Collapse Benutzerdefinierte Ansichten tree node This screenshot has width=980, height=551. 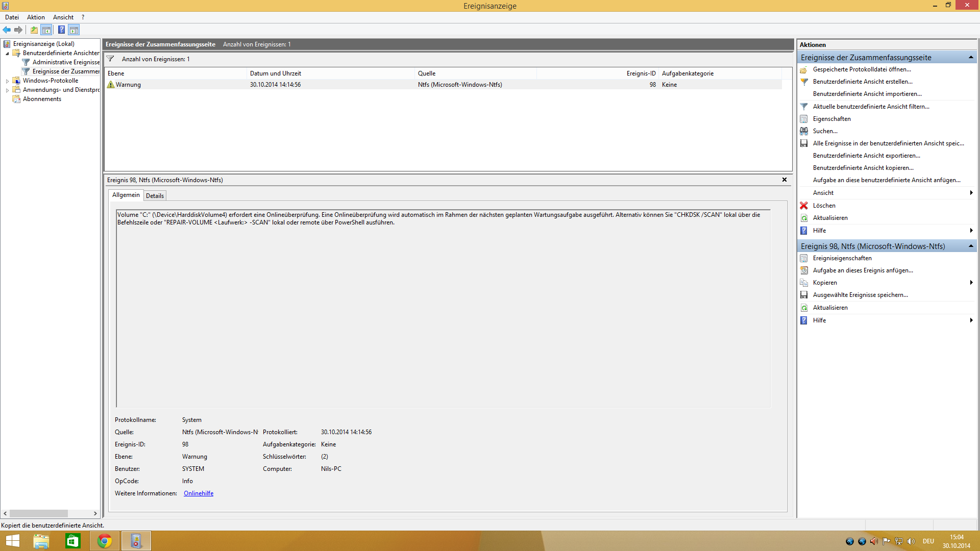click(7, 54)
